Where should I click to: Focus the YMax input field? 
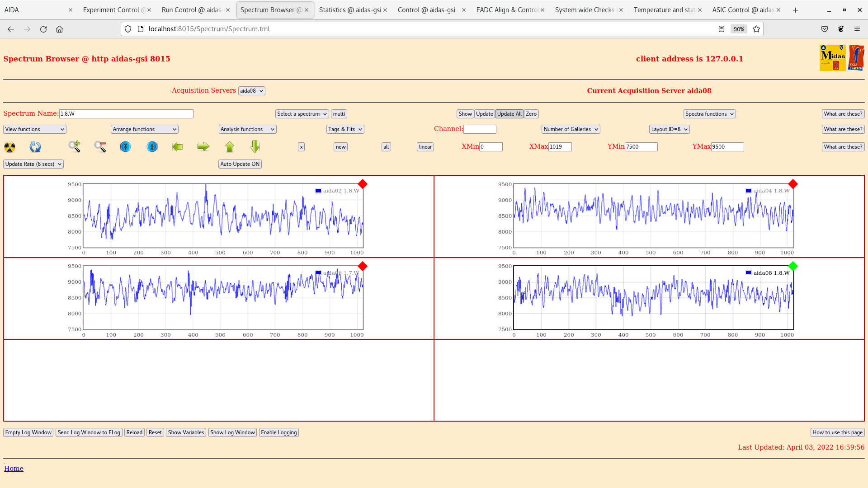coord(727,147)
